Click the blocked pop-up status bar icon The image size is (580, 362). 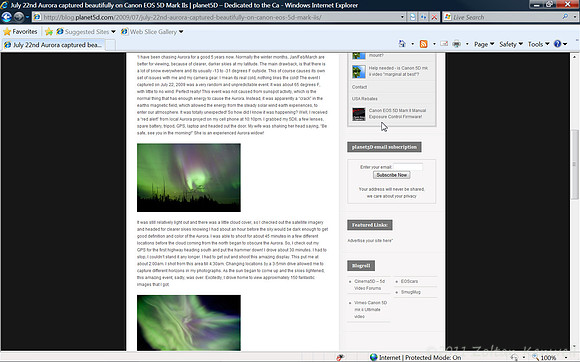[340, 357]
